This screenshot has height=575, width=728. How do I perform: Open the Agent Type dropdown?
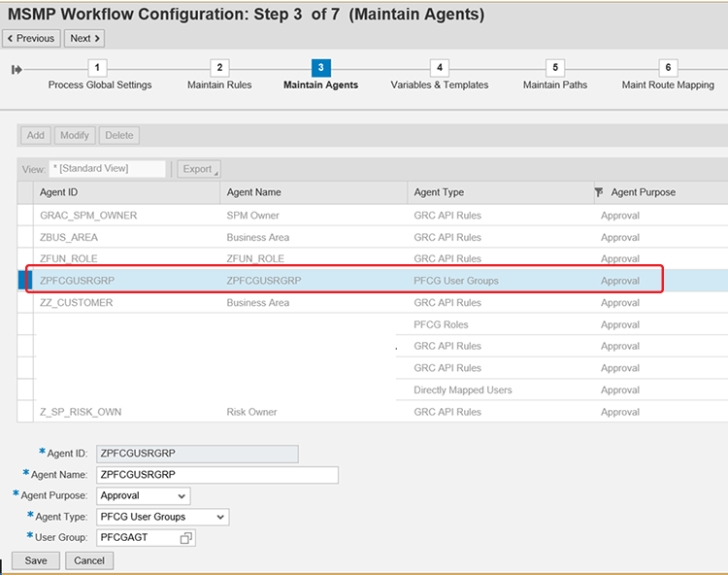click(x=221, y=517)
